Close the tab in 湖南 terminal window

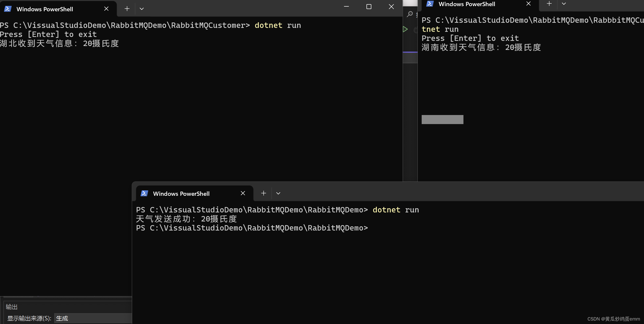coord(528,4)
